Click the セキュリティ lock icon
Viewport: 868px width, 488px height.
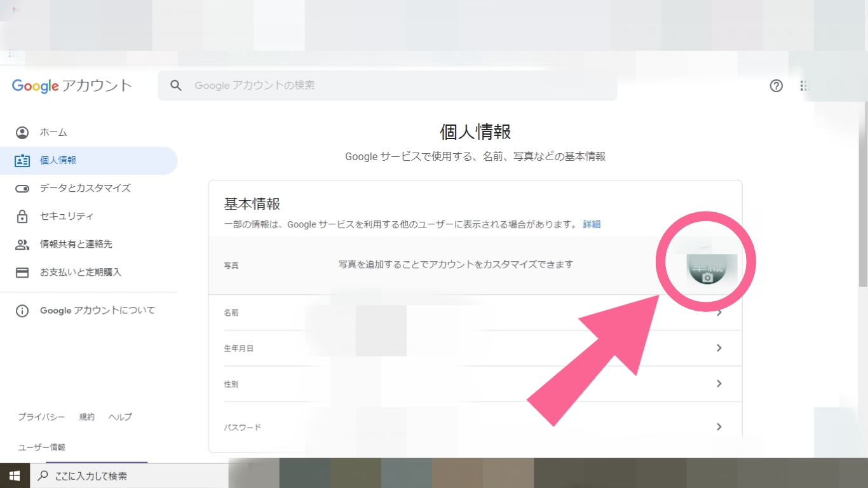pyautogui.click(x=22, y=216)
